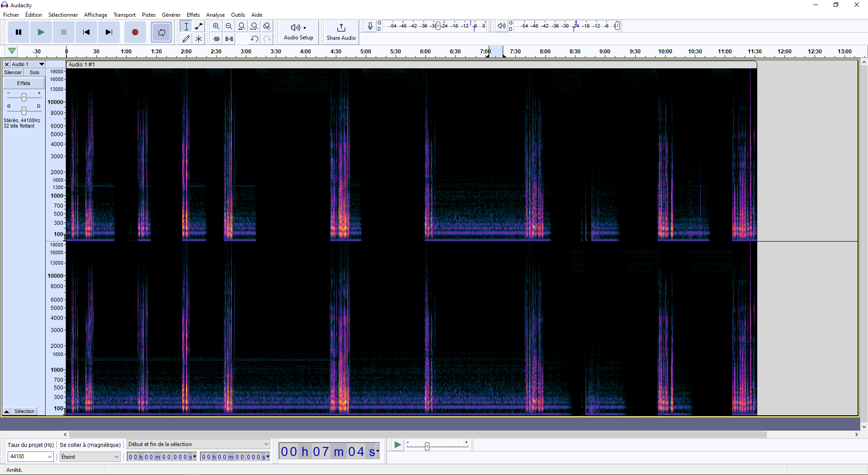Click the track gain slider handle
868x475 pixels.
point(24,97)
